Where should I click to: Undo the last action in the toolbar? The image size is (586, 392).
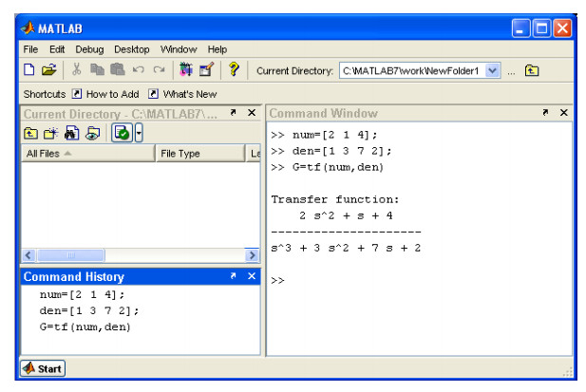pyautogui.click(x=139, y=70)
